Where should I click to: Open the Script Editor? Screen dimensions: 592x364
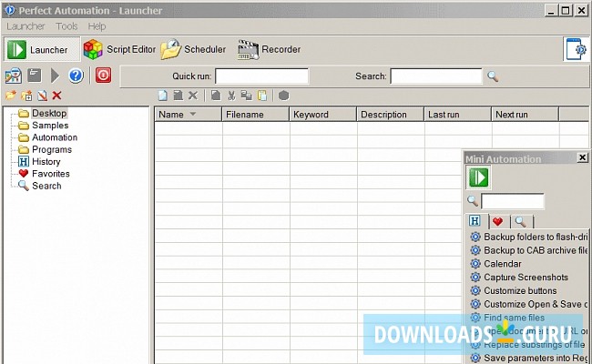coord(119,49)
